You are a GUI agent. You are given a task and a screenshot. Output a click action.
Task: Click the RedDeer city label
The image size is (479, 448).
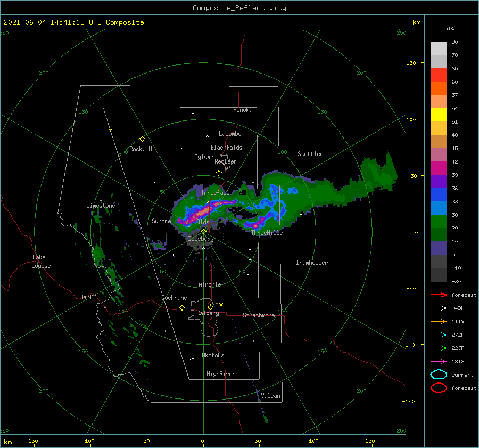coord(226,161)
